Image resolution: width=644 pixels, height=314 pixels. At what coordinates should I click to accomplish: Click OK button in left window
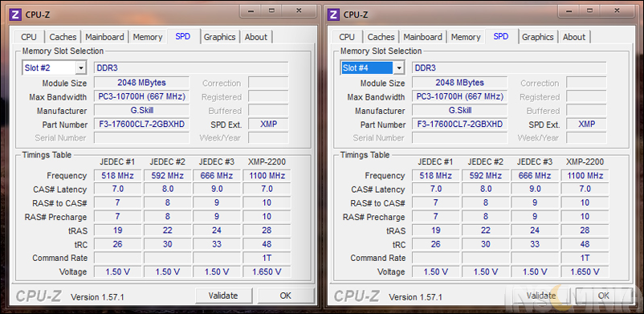point(285,296)
